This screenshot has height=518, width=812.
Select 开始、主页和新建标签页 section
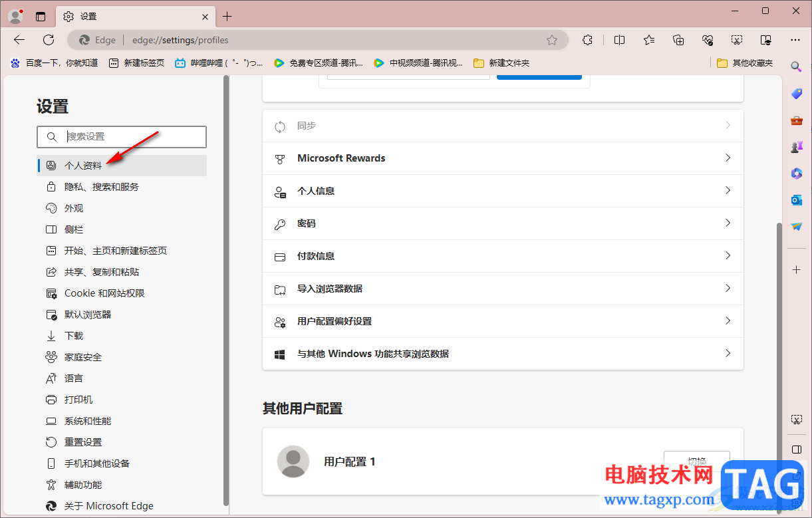tap(122, 251)
